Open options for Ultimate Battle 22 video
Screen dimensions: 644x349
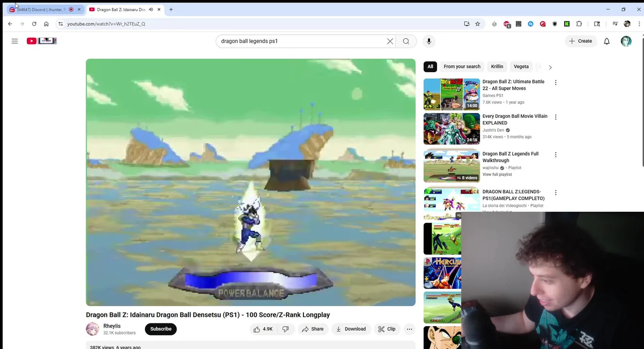(556, 83)
